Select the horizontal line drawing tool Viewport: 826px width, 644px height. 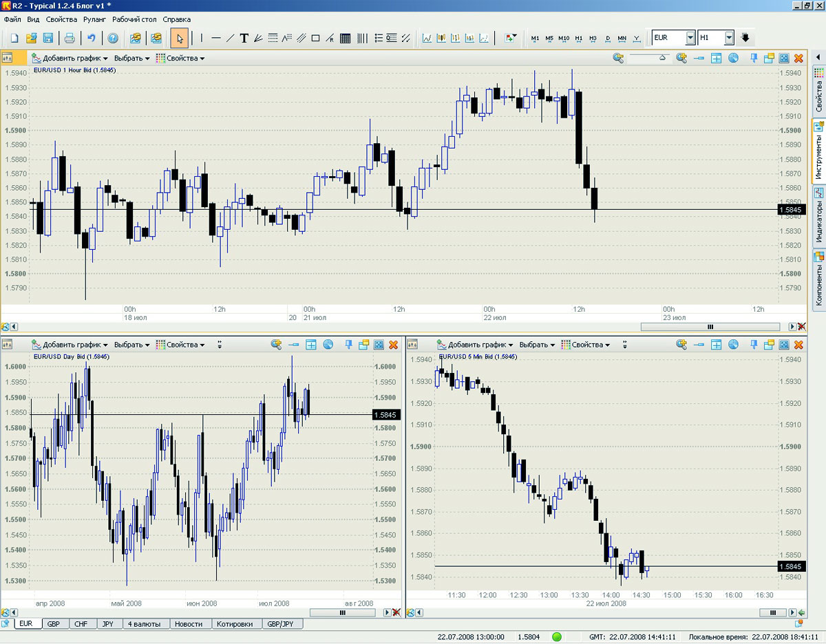point(215,38)
